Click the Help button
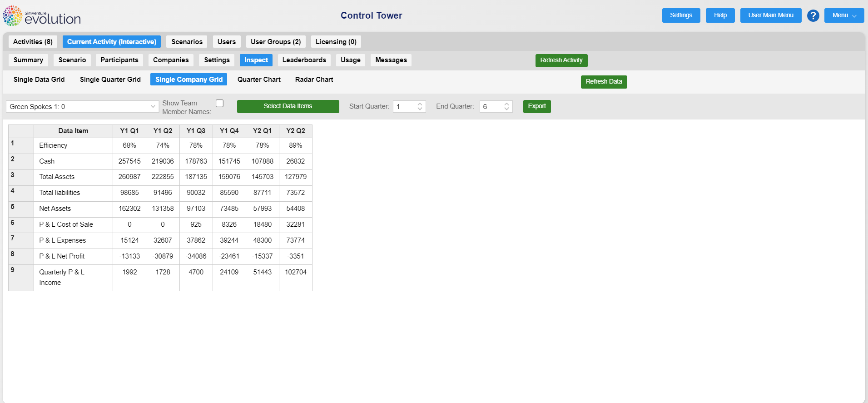Screen dimensions: 868x403 (720, 15)
